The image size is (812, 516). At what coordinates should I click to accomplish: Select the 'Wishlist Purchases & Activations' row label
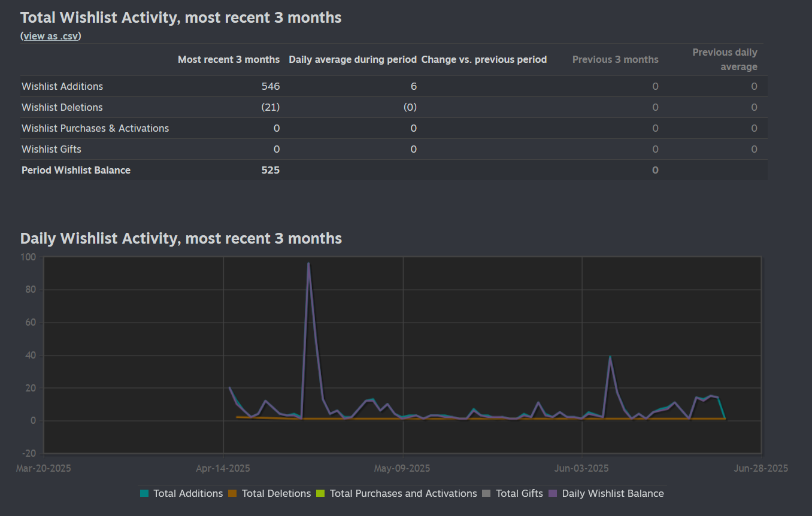coord(95,128)
